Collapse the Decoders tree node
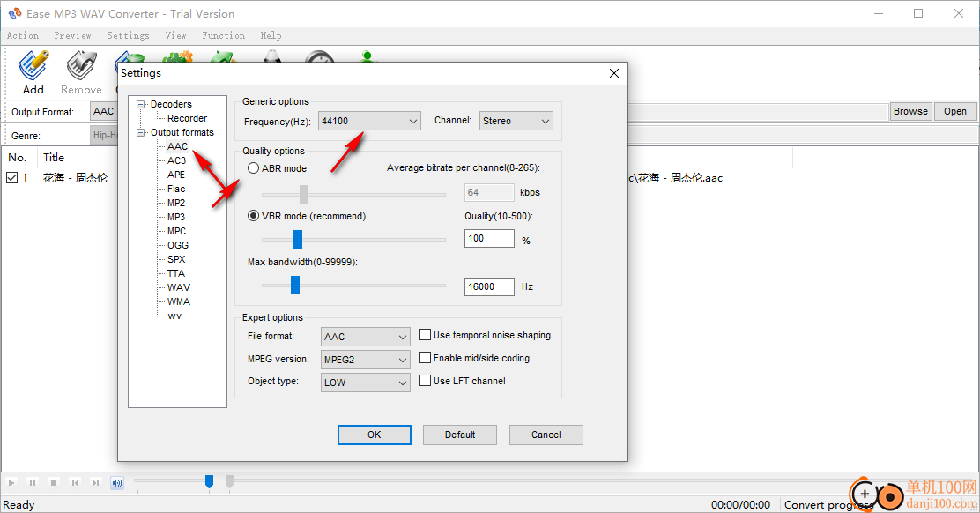Image resolution: width=980 pixels, height=513 pixels. [141, 104]
